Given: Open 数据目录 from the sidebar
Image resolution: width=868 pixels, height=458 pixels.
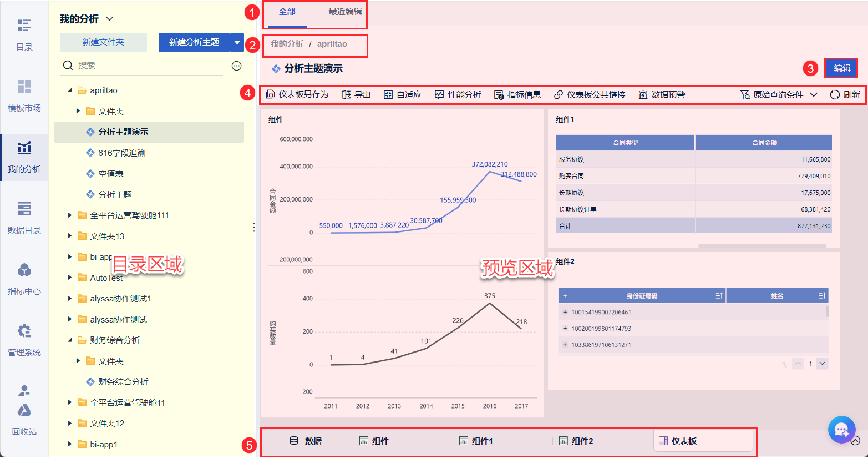Looking at the screenshot, I should (x=24, y=218).
